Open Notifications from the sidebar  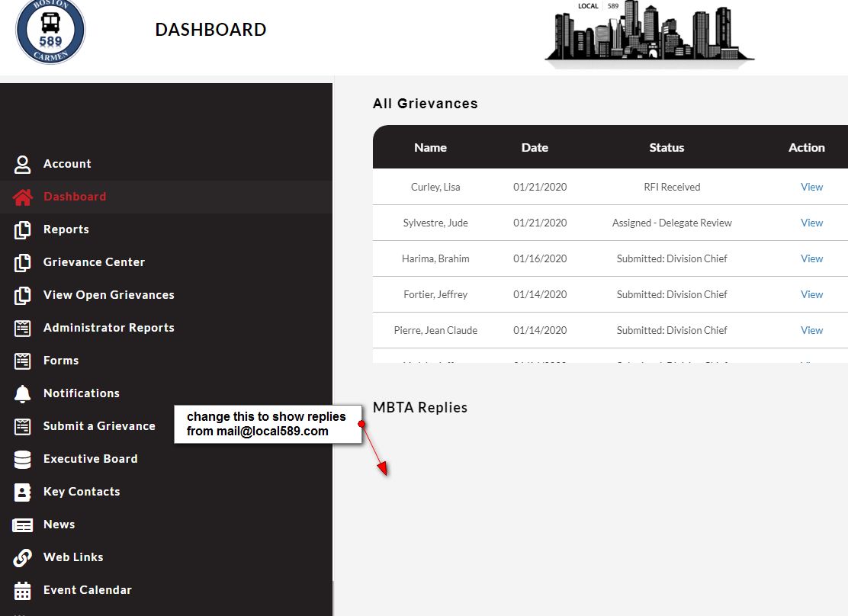[81, 393]
